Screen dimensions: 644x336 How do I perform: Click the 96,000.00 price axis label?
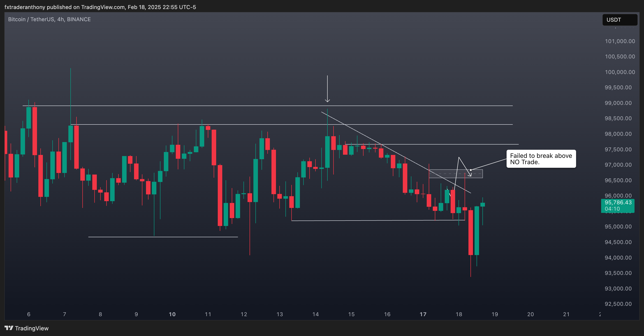tap(618, 196)
